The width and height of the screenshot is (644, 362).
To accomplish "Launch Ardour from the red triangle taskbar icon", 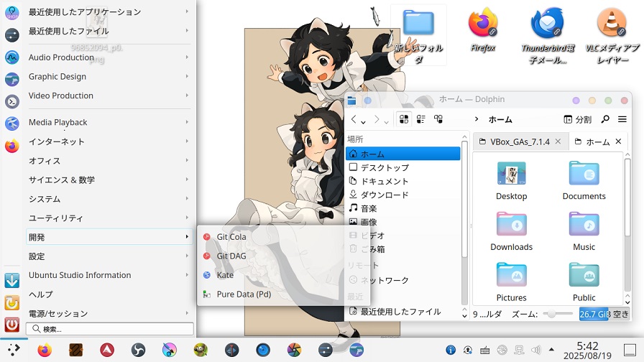I will [107, 350].
